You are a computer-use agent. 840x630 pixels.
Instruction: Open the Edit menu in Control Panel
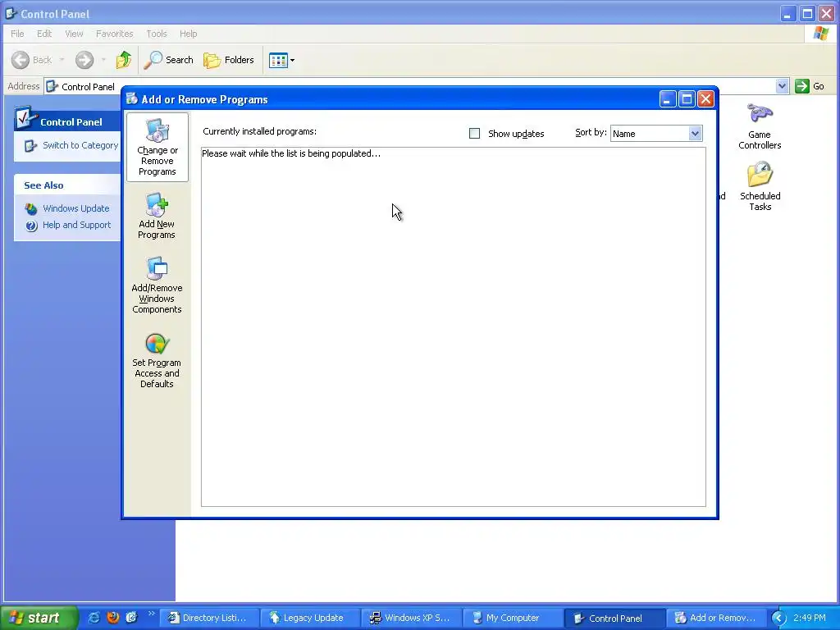pos(44,34)
